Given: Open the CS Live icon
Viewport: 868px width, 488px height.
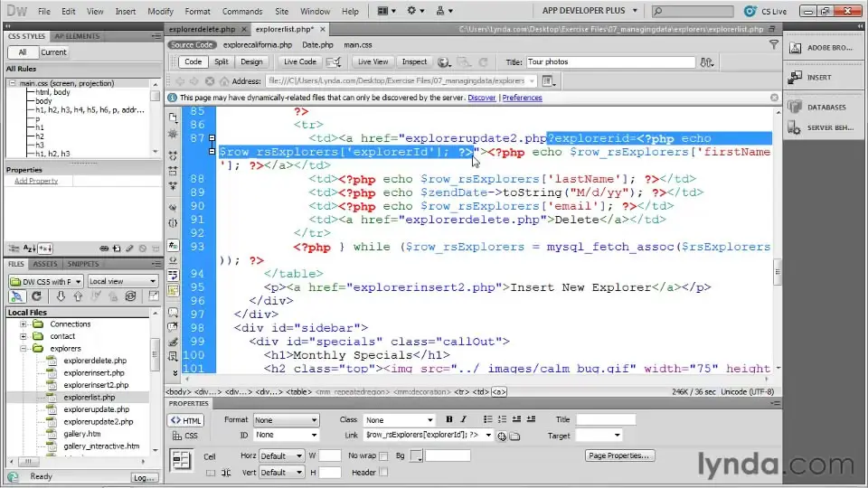Looking at the screenshot, I should (x=750, y=11).
